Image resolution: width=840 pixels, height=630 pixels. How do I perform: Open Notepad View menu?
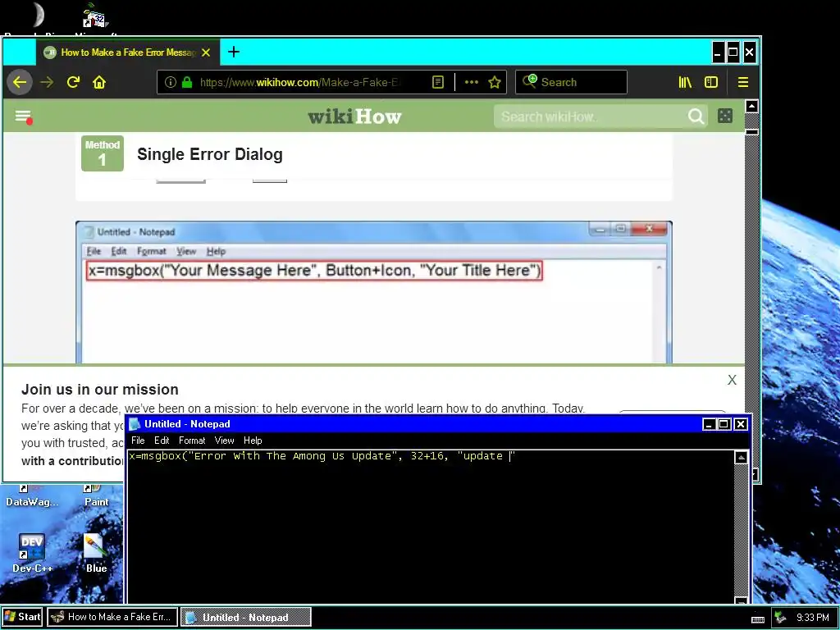(x=224, y=441)
